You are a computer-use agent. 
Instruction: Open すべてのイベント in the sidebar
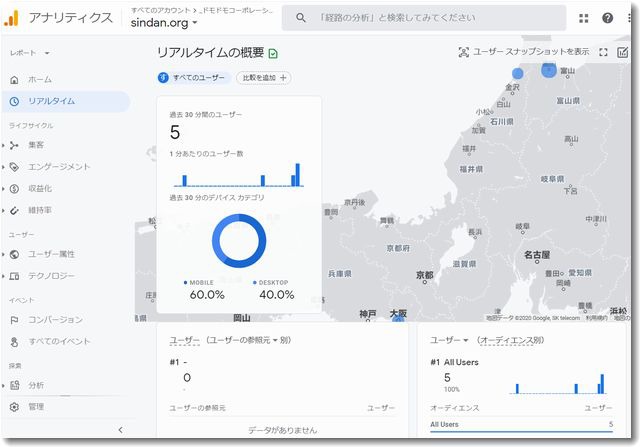(59, 341)
